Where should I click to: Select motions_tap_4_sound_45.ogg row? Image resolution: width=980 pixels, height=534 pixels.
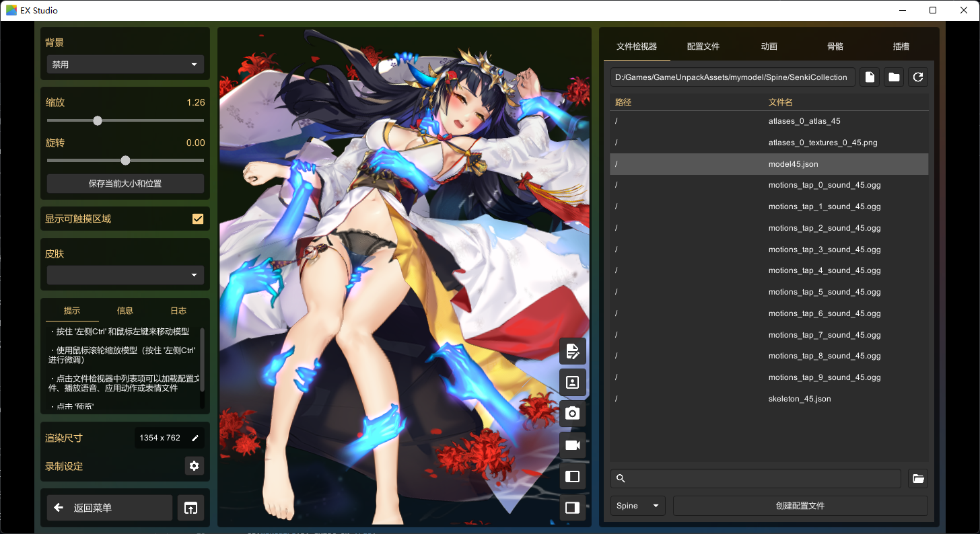click(x=769, y=270)
